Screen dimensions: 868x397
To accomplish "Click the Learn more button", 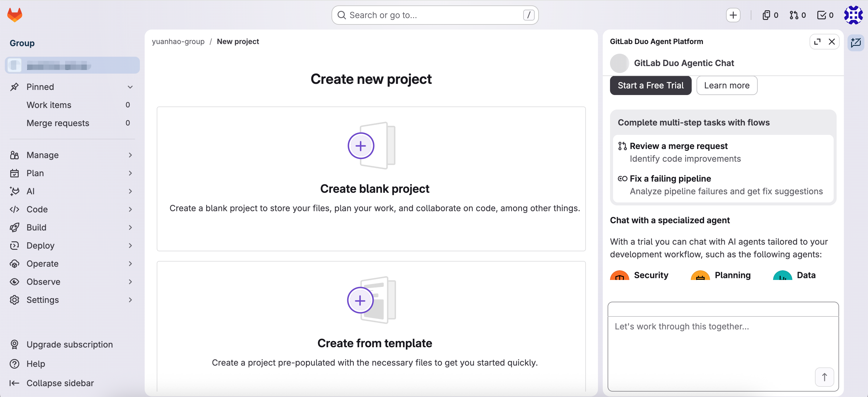I will [726, 86].
